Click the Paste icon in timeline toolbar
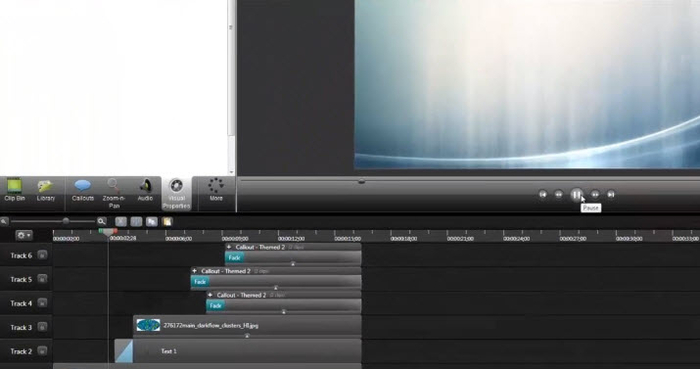700x369 pixels. tap(167, 222)
